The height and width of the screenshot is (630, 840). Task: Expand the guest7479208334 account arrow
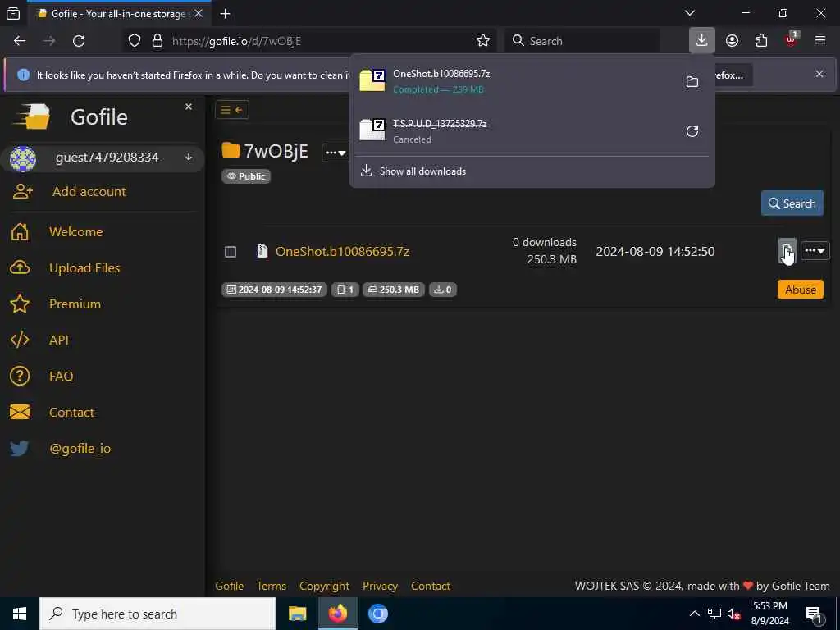pyautogui.click(x=189, y=157)
